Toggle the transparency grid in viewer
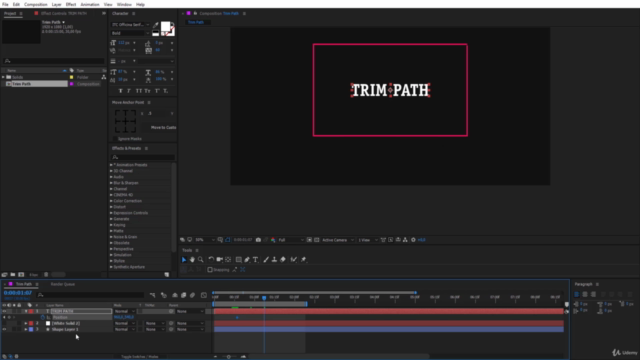This screenshot has height=360, width=640. click(317, 240)
